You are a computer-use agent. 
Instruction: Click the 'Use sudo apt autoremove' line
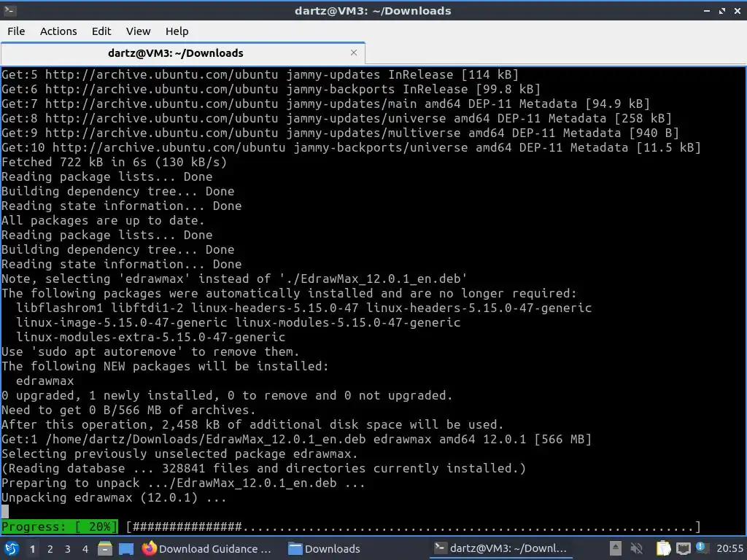pos(150,352)
